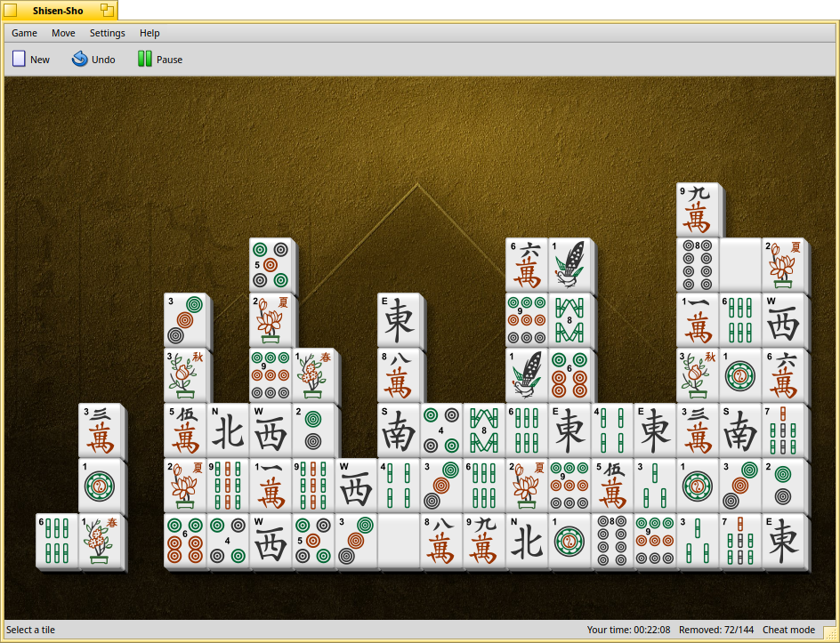Select the West tile left of 4 bamboo
Screen dimensions: 840x643
click(356, 486)
